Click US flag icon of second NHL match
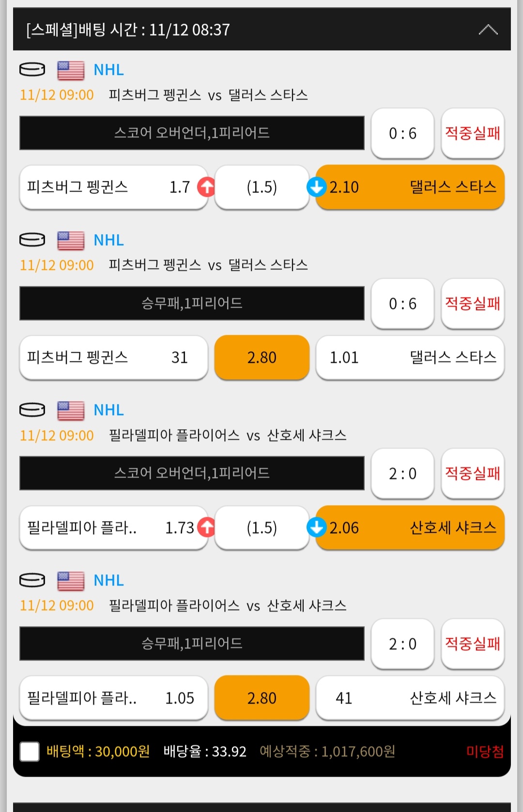The height and width of the screenshot is (812, 523). (71, 240)
